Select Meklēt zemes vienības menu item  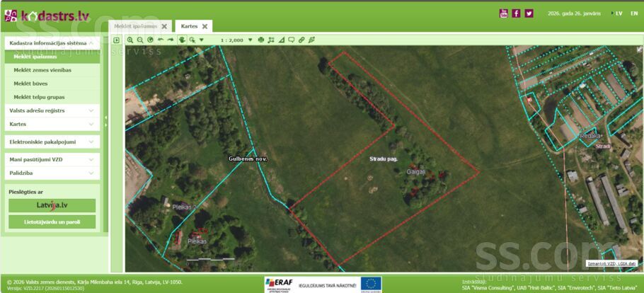(x=52, y=70)
